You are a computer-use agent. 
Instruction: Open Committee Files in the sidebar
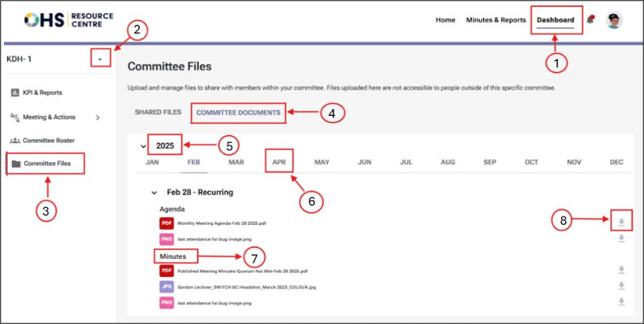pos(46,164)
